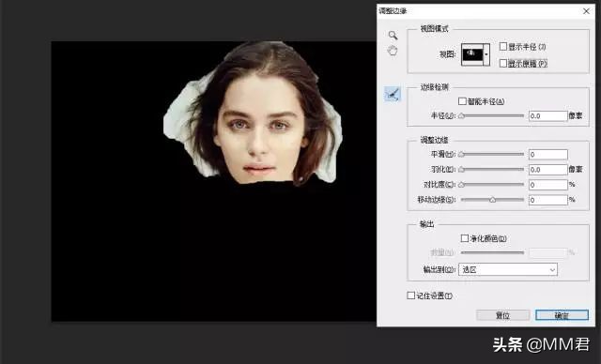Toggle the 记住设置 checkbox
This screenshot has height=364, width=601.
(x=411, y=296)
